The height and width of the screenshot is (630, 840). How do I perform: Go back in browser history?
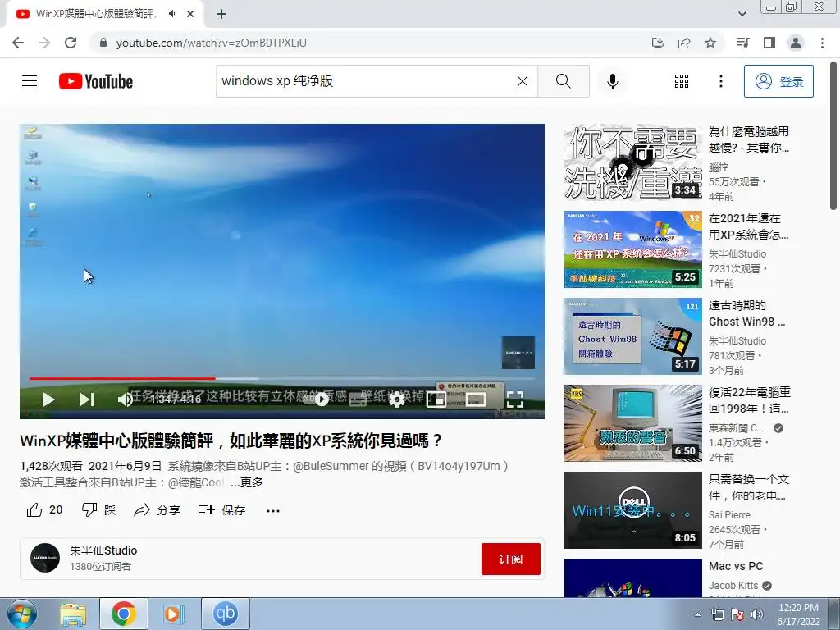[18, 43]
